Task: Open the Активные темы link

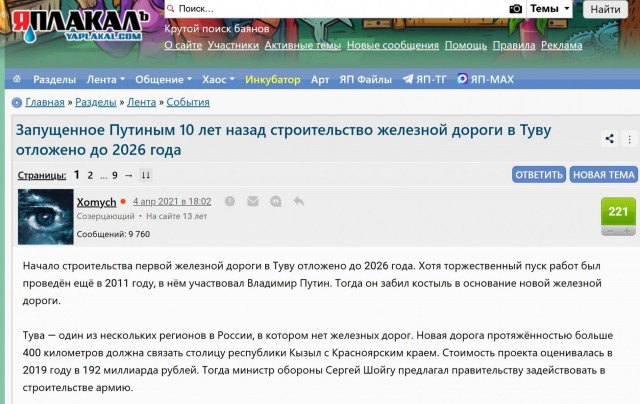Action: tap(302, 45)
